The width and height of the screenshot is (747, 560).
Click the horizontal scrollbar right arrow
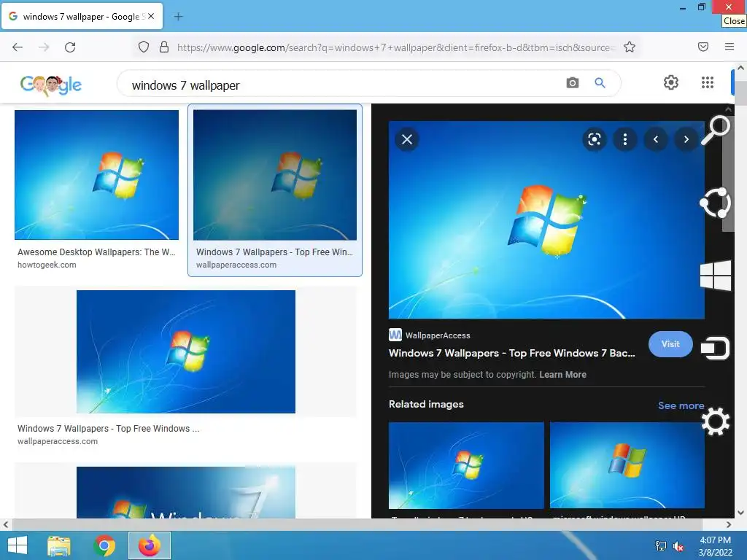click(x=729, y=524)
